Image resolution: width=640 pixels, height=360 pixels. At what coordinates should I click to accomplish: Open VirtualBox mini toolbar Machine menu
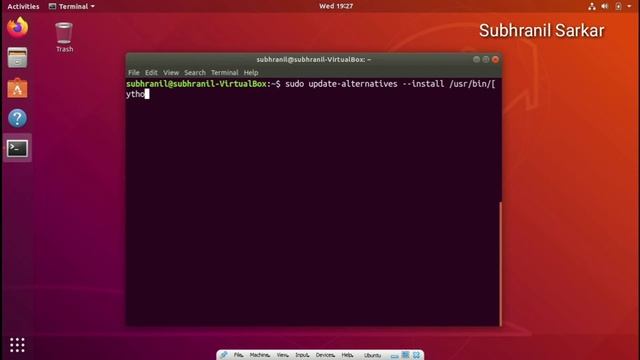(x=260, y=355)
